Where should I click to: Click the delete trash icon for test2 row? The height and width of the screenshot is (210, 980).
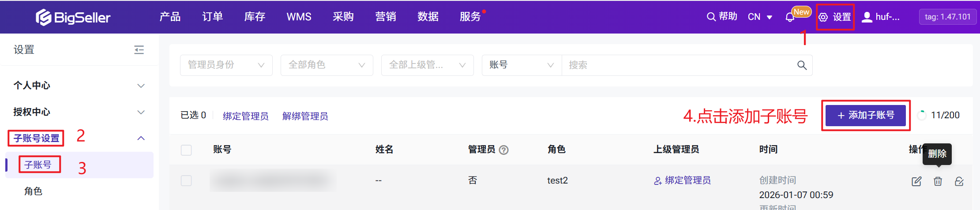click(938, 181)
